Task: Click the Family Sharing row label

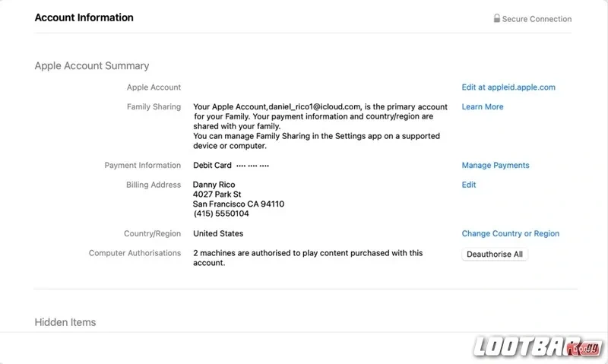Action: coord(154,106)
